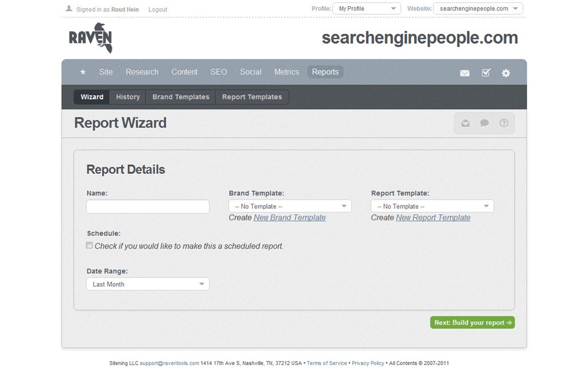The image size is (588, 380).
Task: Expand the Report Template dropdown
Action: (x=432, y=206)
